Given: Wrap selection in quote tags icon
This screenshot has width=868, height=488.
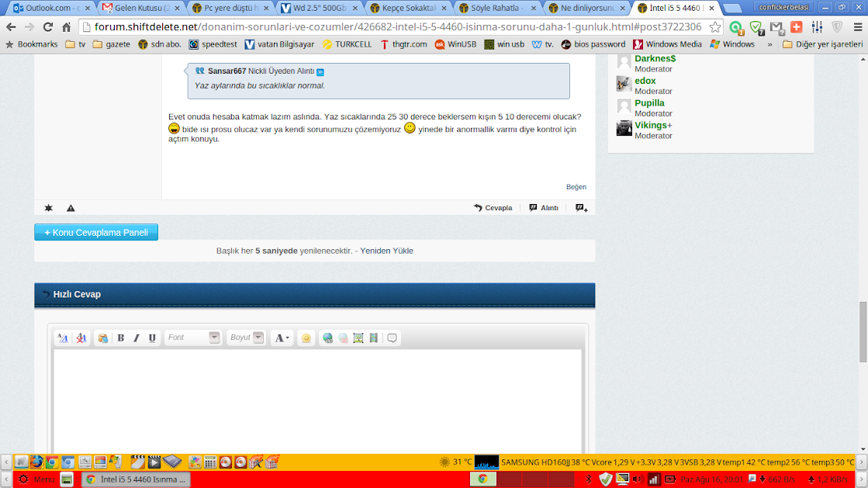Looking at the screenshot, I should click(x=392, y=338).
